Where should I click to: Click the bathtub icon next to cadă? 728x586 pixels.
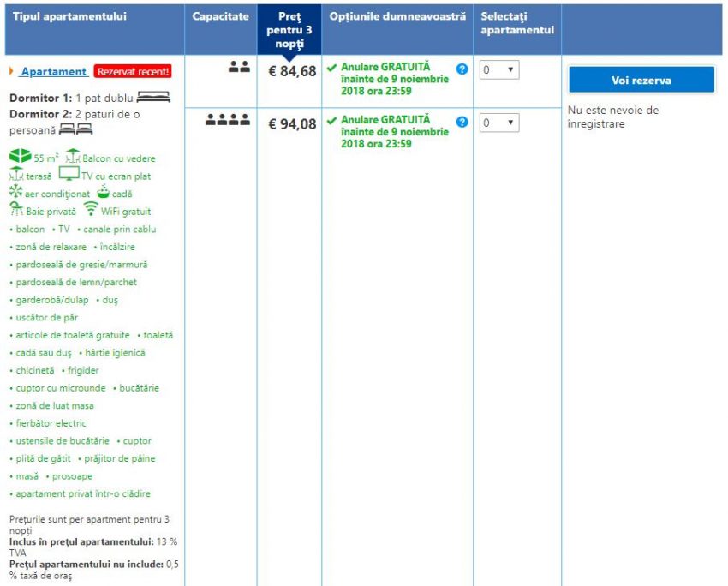(x=103, y=193)
